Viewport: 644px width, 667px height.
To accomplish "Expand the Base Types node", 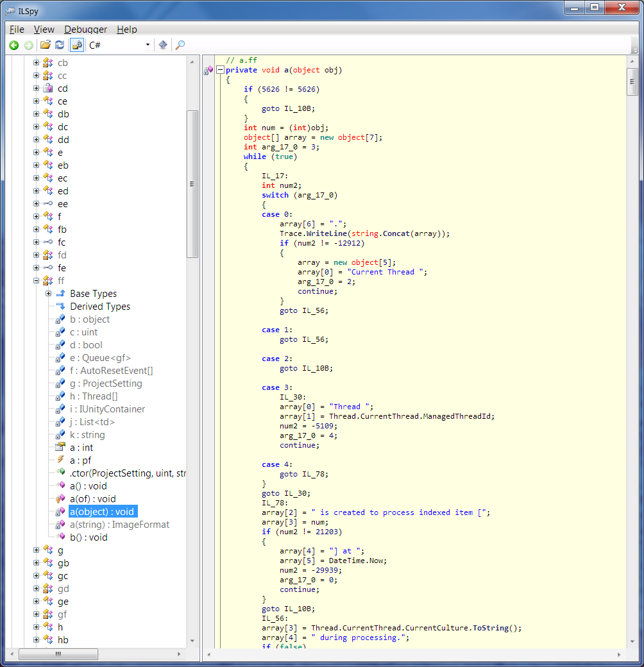I will [x=49, y=294].
